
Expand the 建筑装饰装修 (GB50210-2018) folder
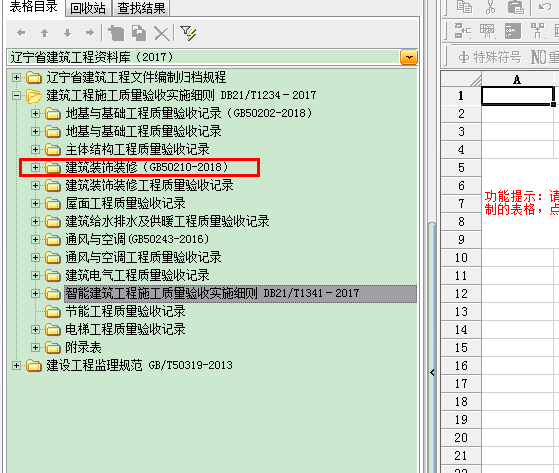(x=35, y=167)
